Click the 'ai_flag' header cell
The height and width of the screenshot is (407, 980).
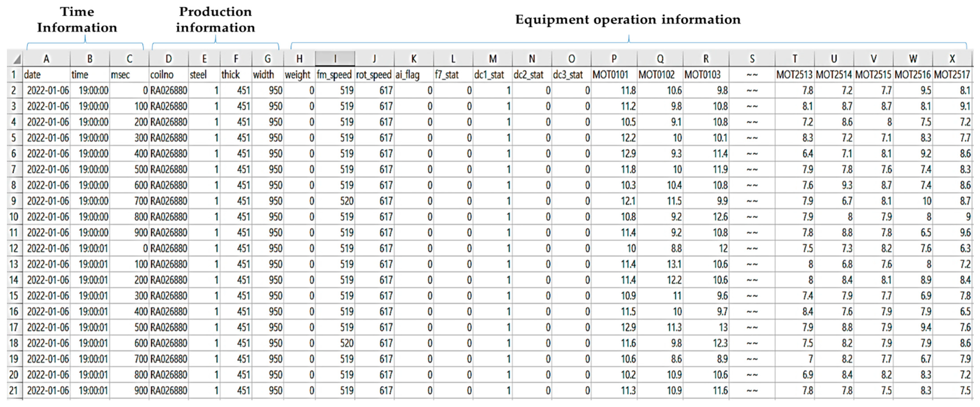coord(414,75)
